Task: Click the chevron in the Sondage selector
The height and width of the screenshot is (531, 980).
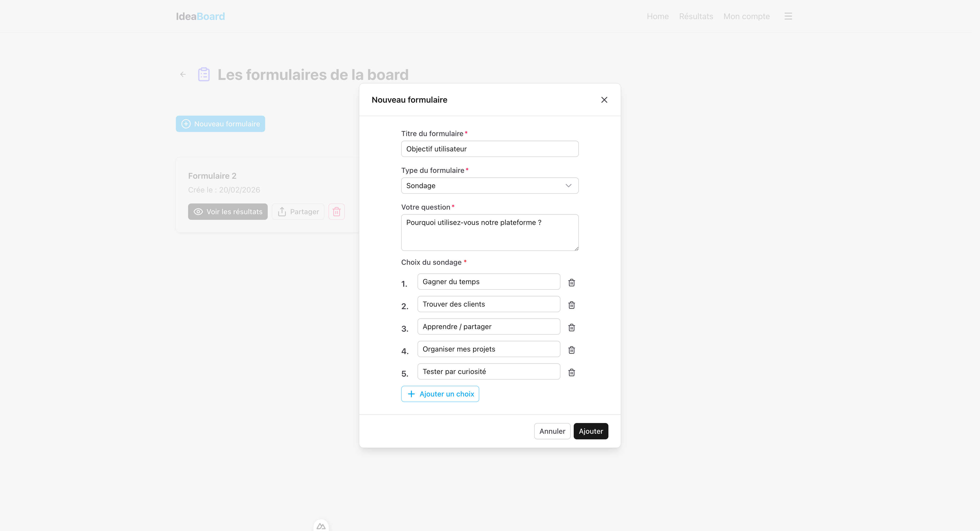Action: 568,186
